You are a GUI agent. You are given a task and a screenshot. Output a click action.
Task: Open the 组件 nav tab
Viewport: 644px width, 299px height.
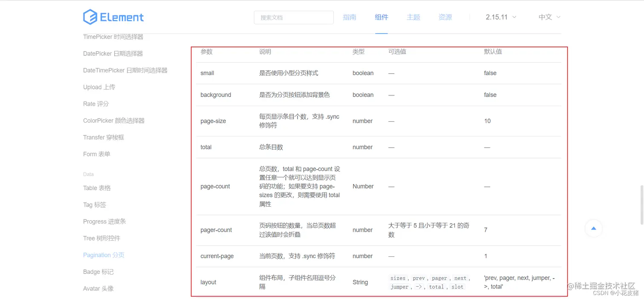tap(381, 17)
